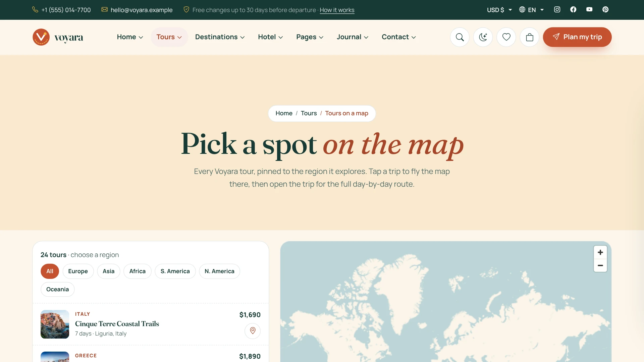Open the Instagram profile icon

pos(557,10)
